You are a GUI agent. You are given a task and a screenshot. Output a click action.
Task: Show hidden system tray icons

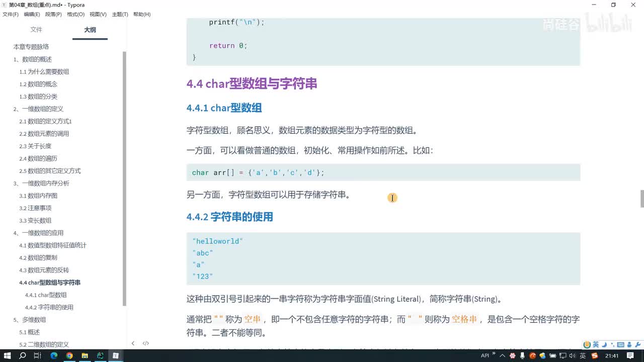[502, 355]
